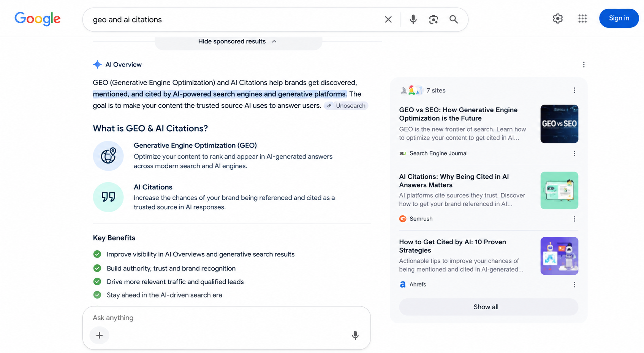
Task: Open the settings gear icon
Action: pyautogui.click(x=557, y=18)
